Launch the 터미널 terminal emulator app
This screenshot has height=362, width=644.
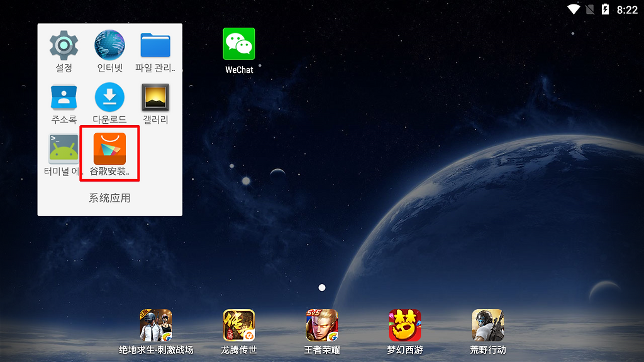(x=64, y=149)
